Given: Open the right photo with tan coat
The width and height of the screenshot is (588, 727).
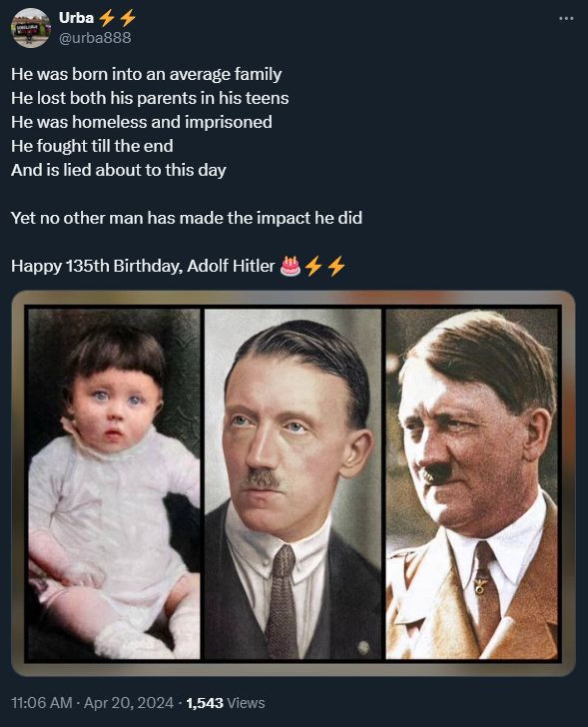Looking at the screenshot, I should [x=472, y=484].
